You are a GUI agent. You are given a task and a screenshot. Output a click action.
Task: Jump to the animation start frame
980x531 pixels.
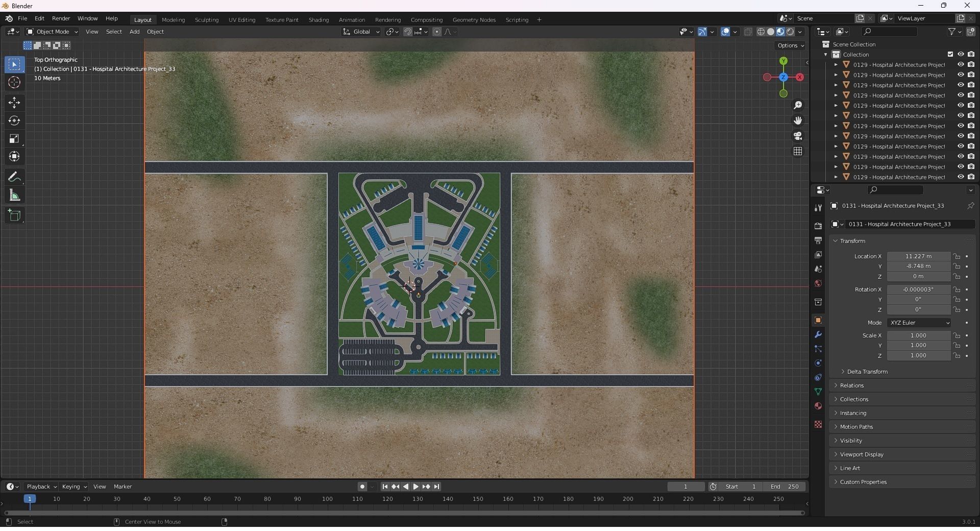click(385, 487)
